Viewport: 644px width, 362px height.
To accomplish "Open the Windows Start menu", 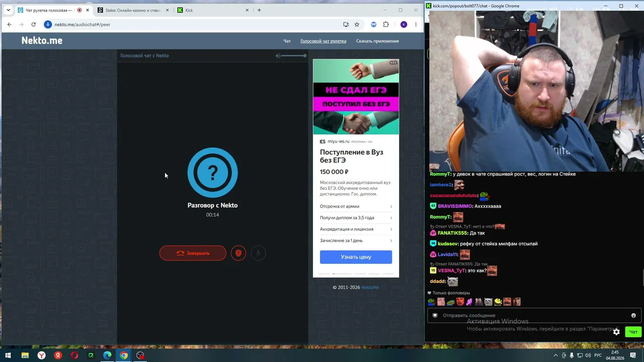I will tap(8, 355).
